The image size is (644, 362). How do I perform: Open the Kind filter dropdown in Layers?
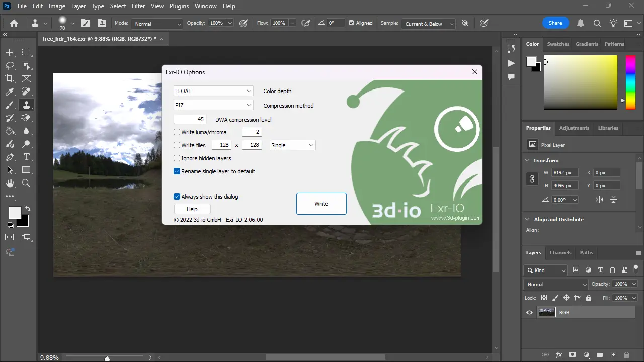tap(545, 270)
